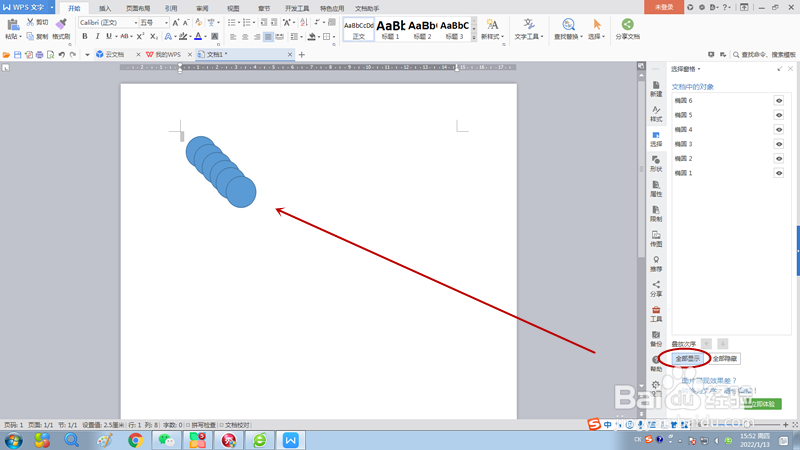
Task: Switch to the 插入 ribbon tab
Action: [x=105, y=8]
